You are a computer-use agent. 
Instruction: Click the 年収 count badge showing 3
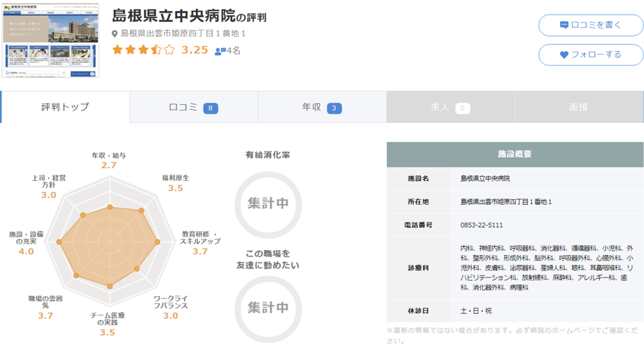coord(335,108)
